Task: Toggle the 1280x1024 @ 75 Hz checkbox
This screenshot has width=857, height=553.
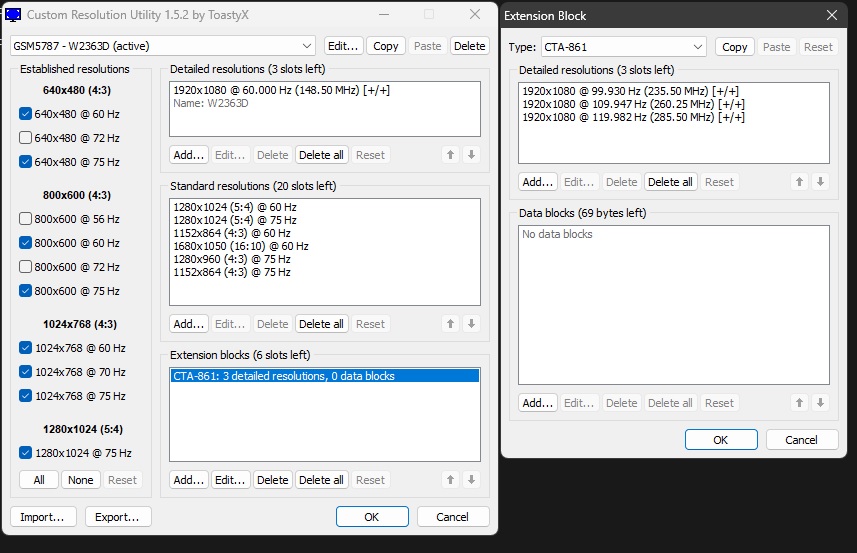Action: [x=26, y=453]
